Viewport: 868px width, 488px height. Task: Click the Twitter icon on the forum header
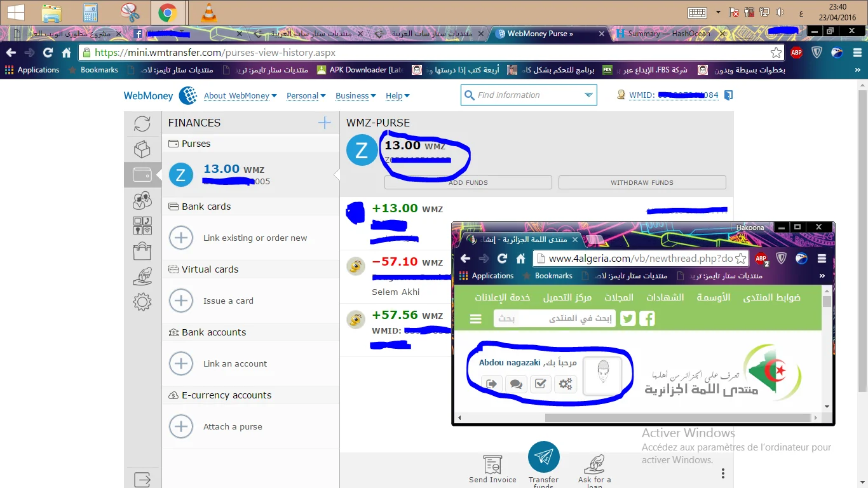coord(628,318)
